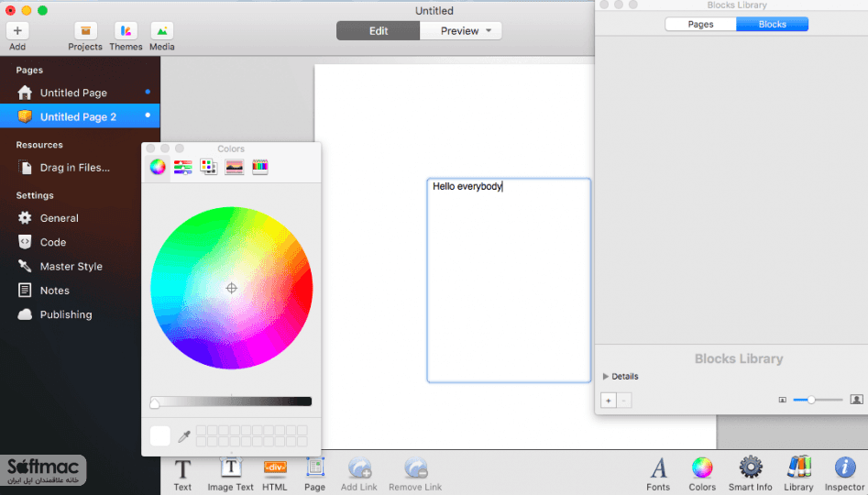The image size is (868, 495).
Task: Click the minus button in Blocks Library
Action: pyautogui.click(x=624, y=401)
